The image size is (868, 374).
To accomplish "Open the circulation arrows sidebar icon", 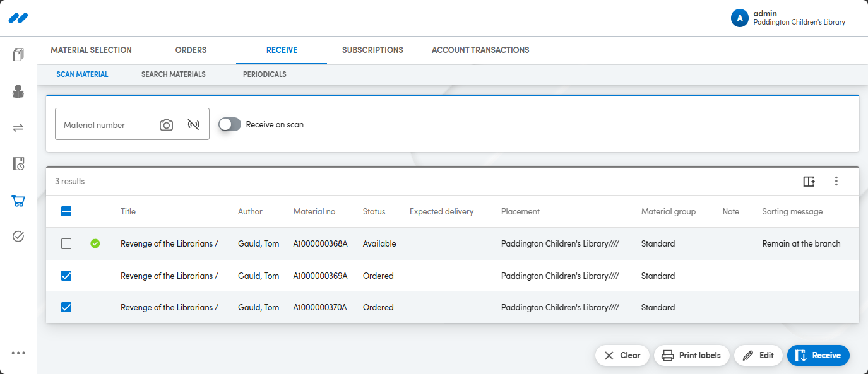I will pos(18,128).
